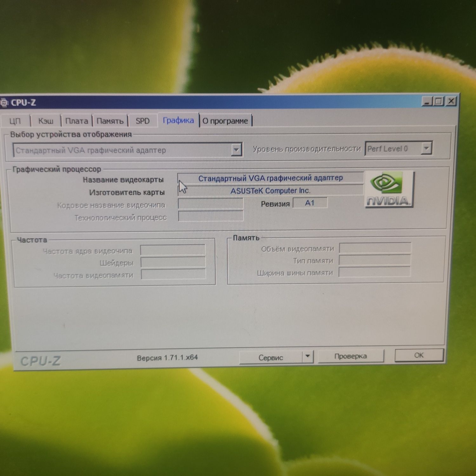476x476 pixels.
Task: Click the Шейдеры value field
Action: [173, 262]
